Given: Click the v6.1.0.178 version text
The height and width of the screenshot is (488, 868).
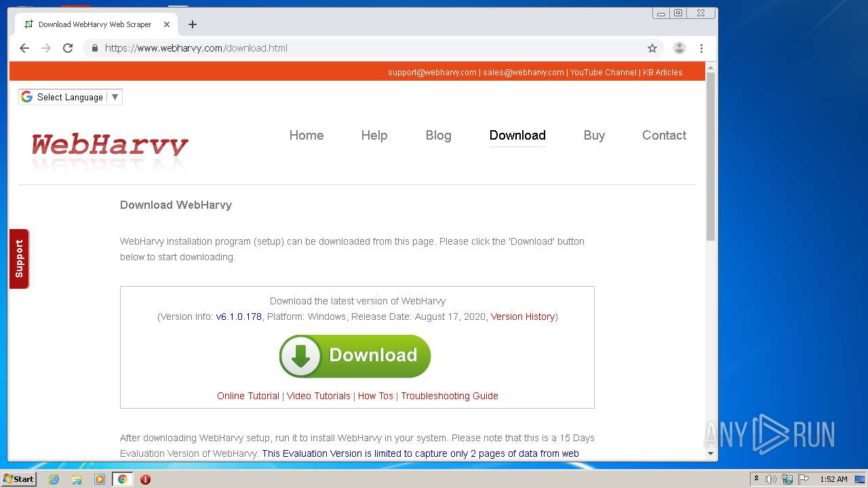Looking at the screenshot, I should [x=239, y=317].
